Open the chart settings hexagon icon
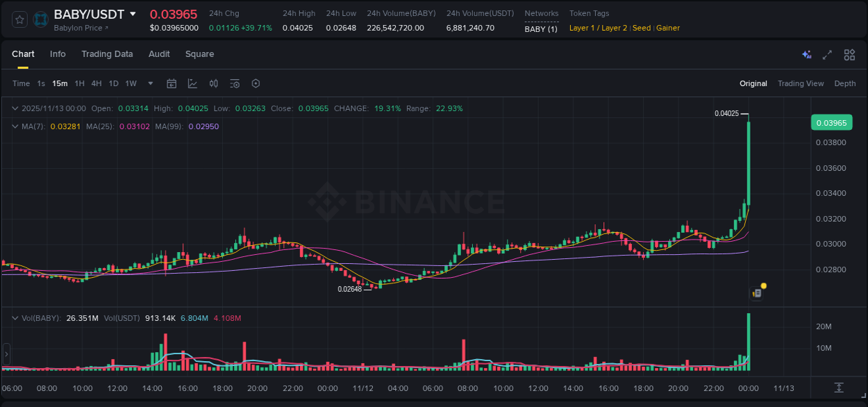This screenshot has height=407, width=868. coord(256,83)
